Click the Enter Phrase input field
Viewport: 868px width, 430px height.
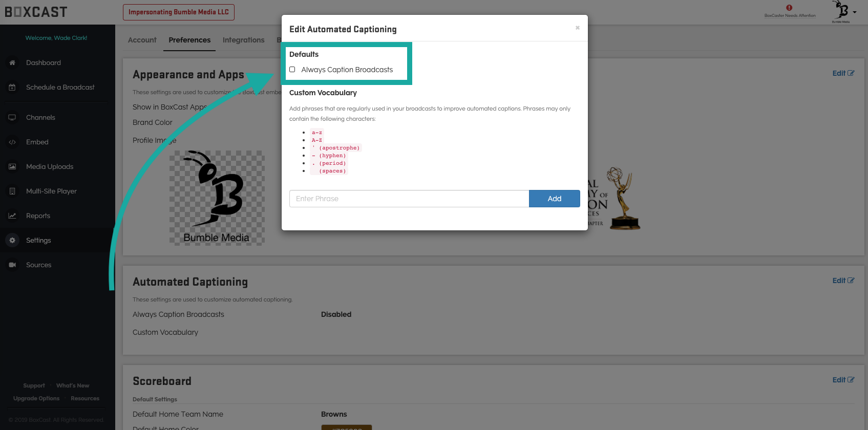(409, 199)
